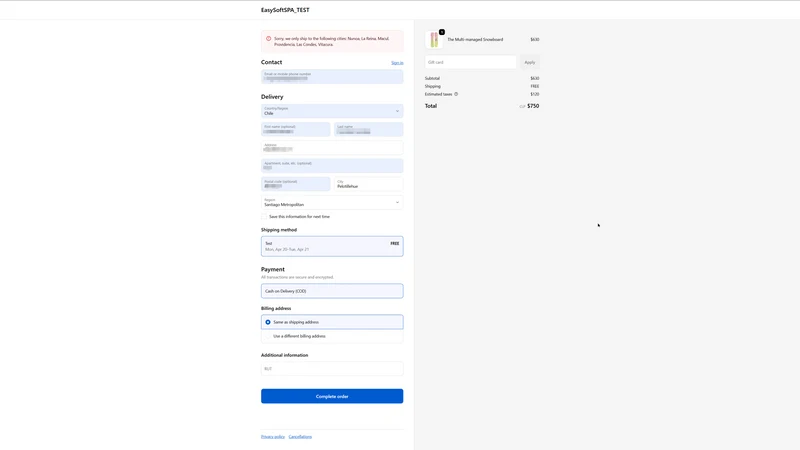Click the estimated taxes info icon
Image resolution: width=800 pixels, height=450 pixels.
pos(456,94)
